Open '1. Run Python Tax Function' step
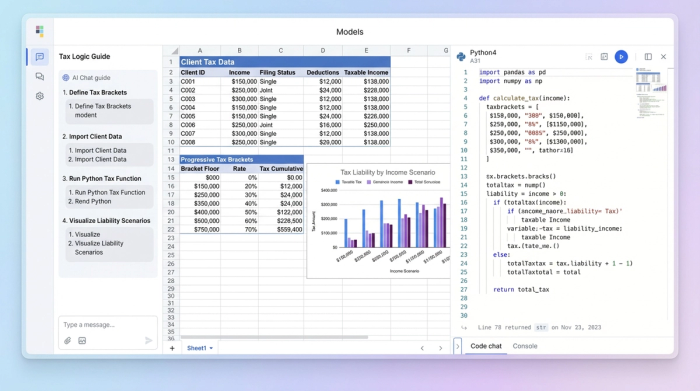Image resolution: width=700 pixels, height=391 pixels. point(107,192)
